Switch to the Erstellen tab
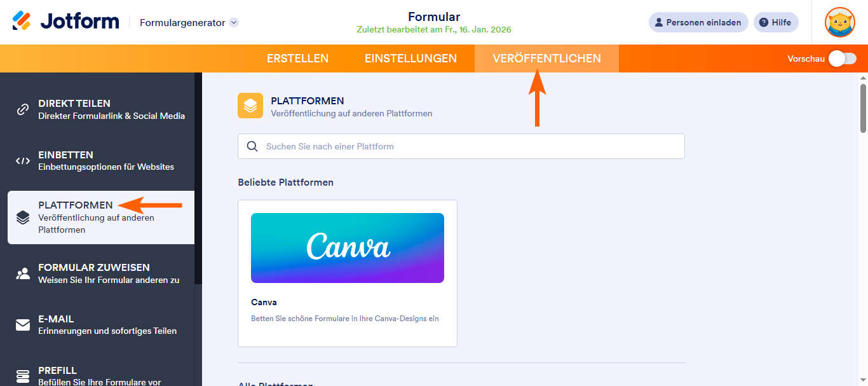Viewport: 868px width, 386px height. (297, 59)
